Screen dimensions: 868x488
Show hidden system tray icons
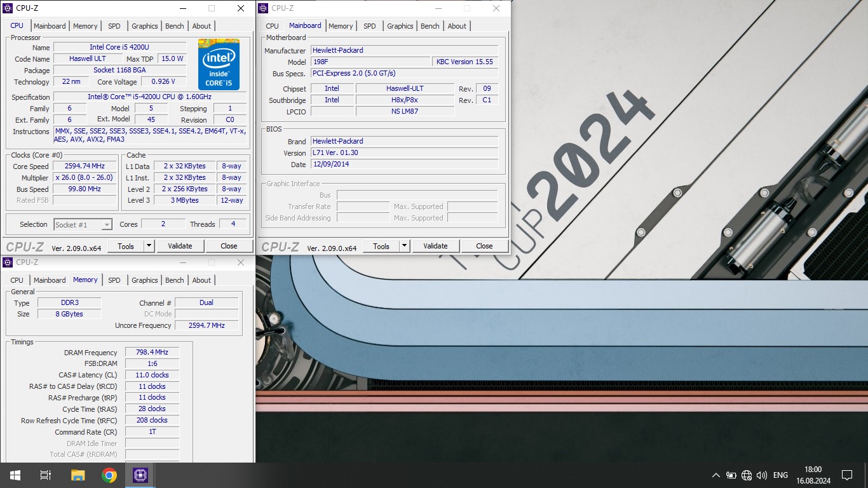[x=716, y=475]
